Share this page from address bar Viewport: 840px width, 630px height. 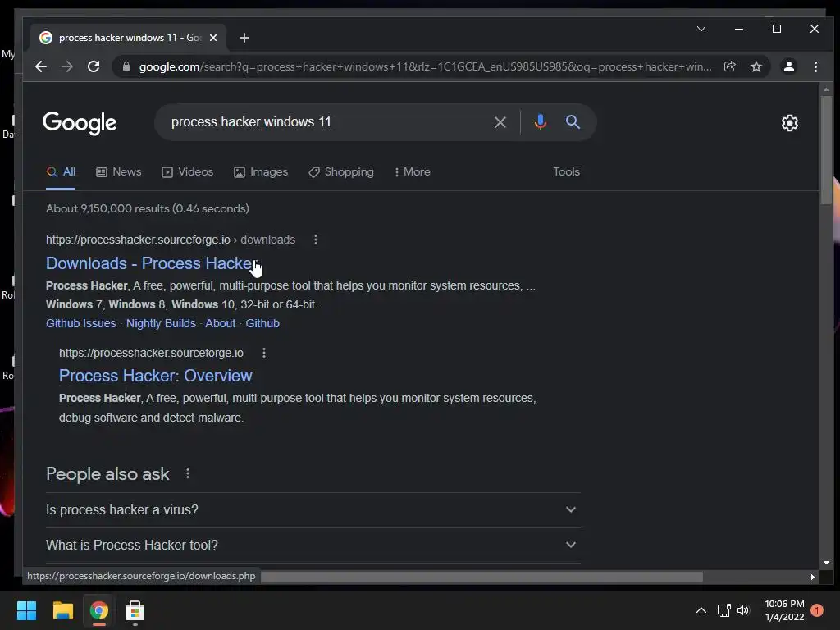(729, 66)
